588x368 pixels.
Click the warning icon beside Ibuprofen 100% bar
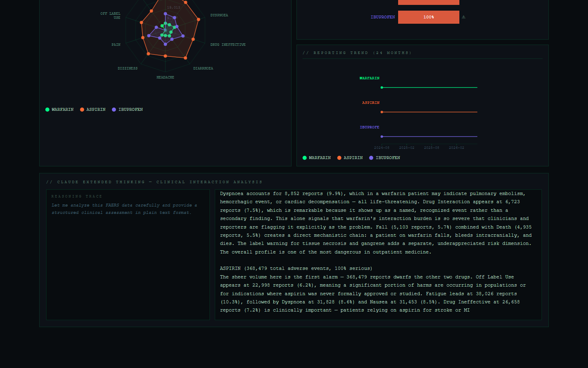(x=463, y=17)
